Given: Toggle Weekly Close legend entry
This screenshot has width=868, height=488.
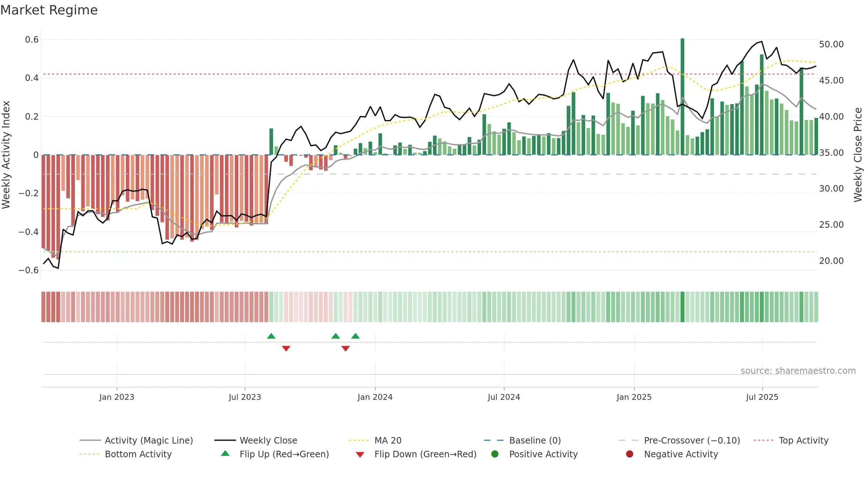Looking at the screenshot, I should [x=256, y=440].
